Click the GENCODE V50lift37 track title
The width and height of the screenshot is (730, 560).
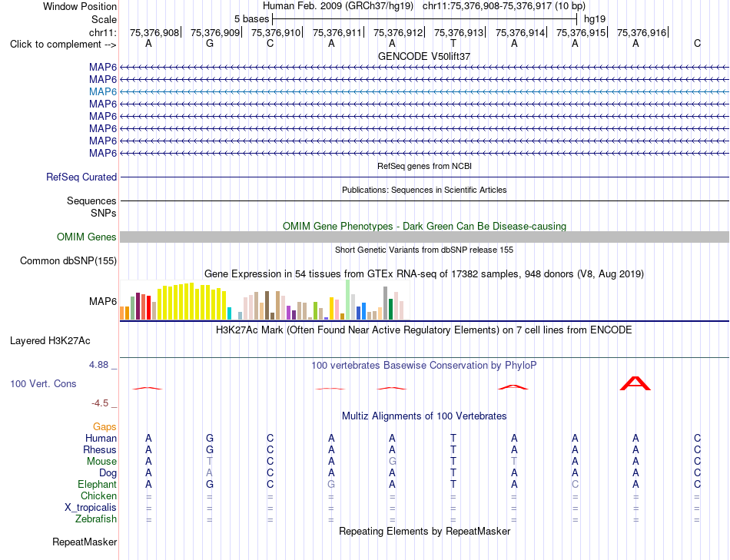pyautogui.click(x=424, y=56)
